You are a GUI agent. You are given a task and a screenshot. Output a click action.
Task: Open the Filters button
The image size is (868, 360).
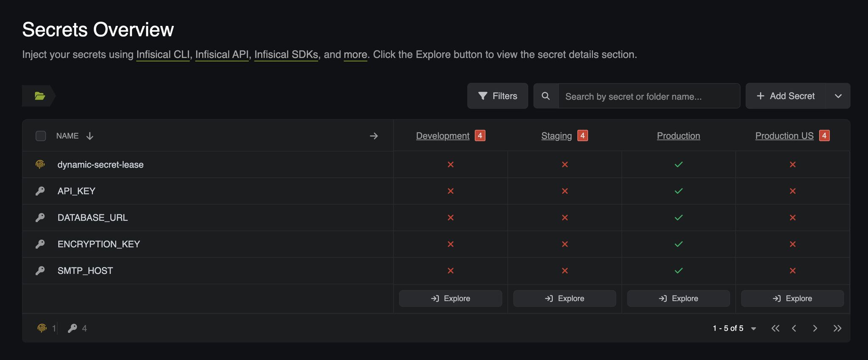[498, 96]
